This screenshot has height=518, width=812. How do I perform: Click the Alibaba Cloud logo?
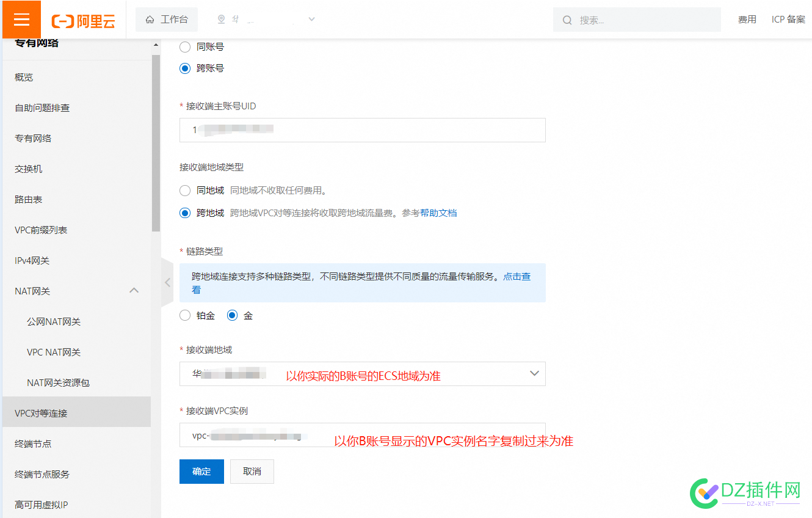(x=82, y=19)
